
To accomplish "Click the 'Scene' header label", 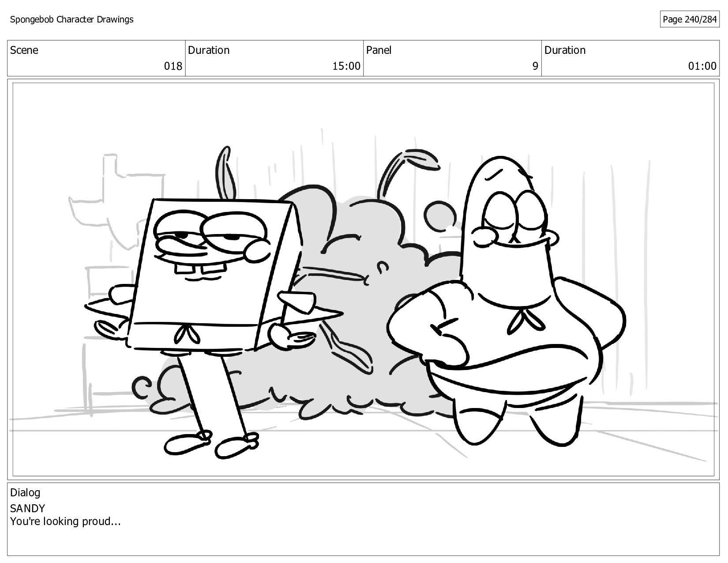I will pos(24,50).
